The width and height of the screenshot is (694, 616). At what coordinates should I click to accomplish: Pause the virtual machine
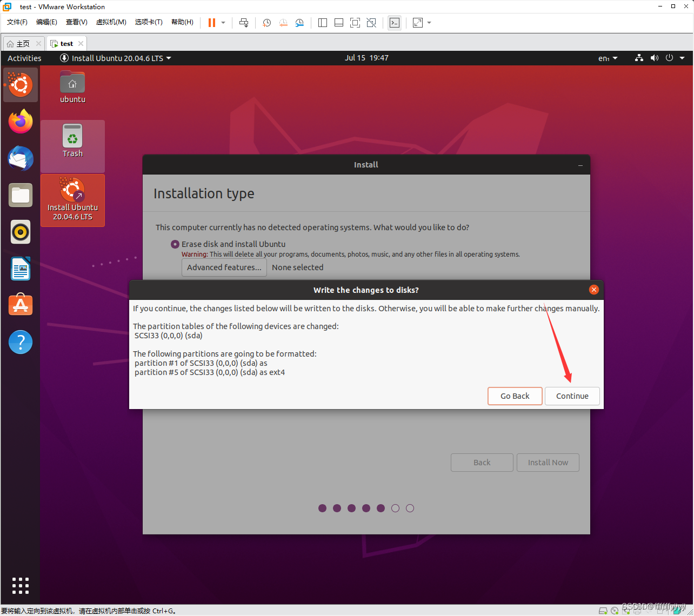coord(211,23)
